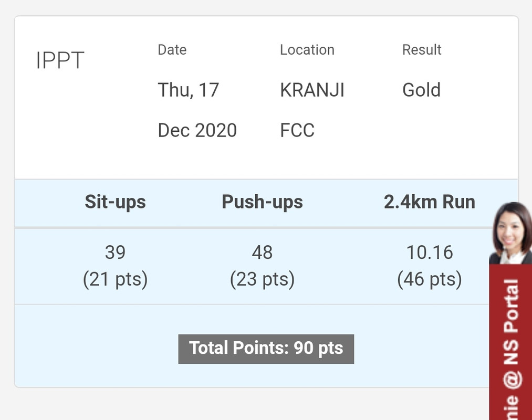Open the red NS Portal chat tab
The image size is (532, 420).
(x=510, y=341)
